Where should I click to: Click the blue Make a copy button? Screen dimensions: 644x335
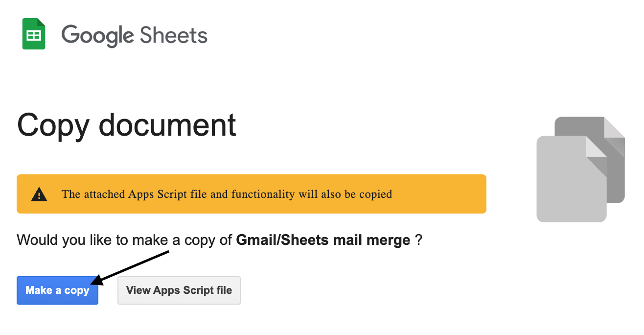coord(57,290)
